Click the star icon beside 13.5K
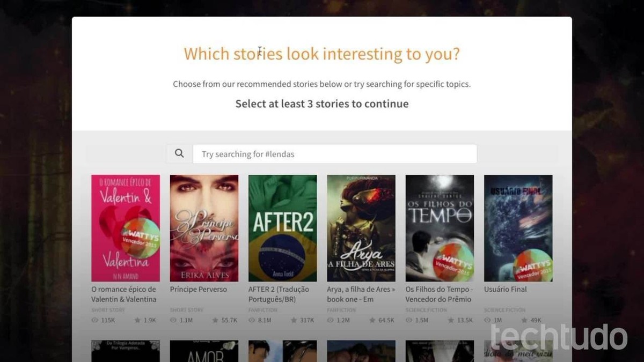This screenshot has height=362, width=644. (x=451, y=320)
